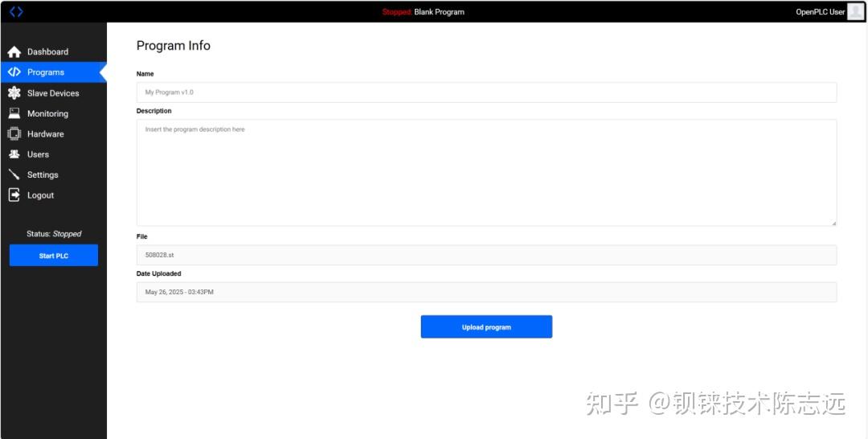Click the Slave Devices icon
Screen dimensions: 868x439
click(14, 93)
